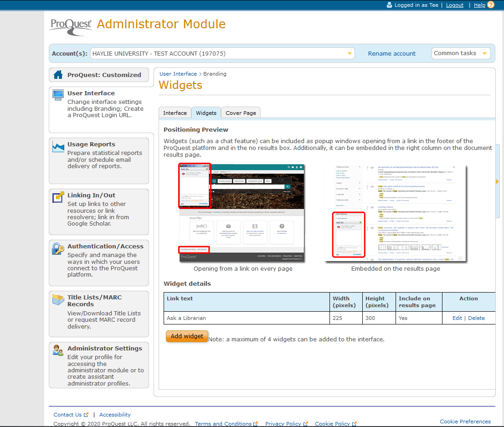The width and height of the screenshot is (504, 427).
Task: Click the Title Lists/MARC Records folder icon
Action: (58, 300)
